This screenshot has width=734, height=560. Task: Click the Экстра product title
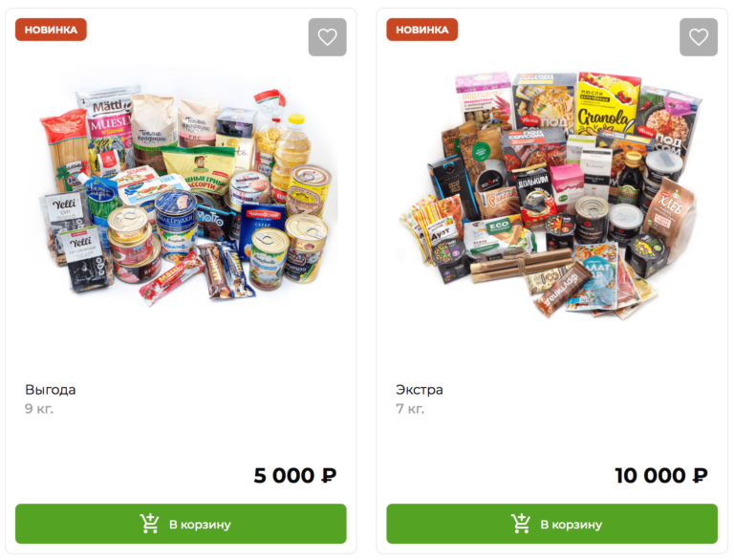click(x=420, y=390)
